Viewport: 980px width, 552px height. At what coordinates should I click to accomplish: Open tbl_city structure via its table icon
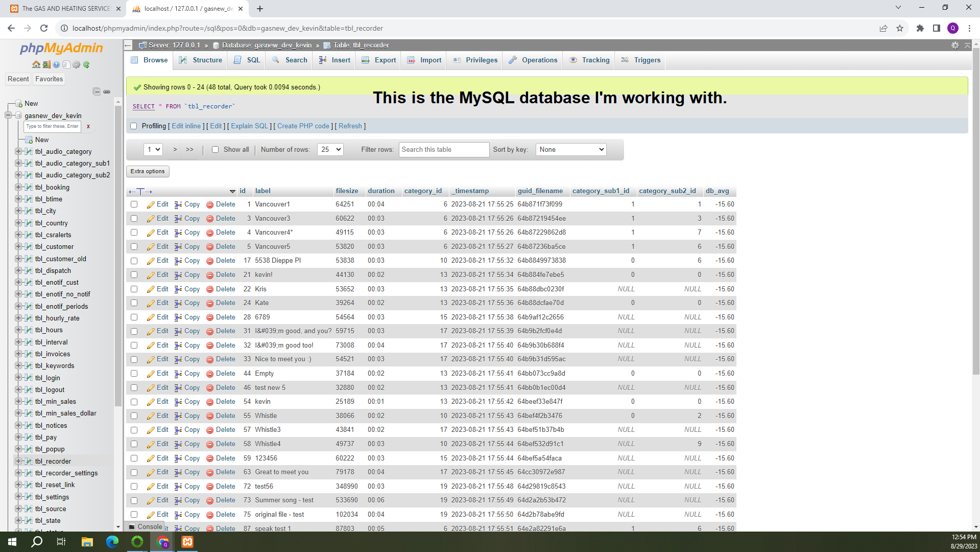pos(29,211)
